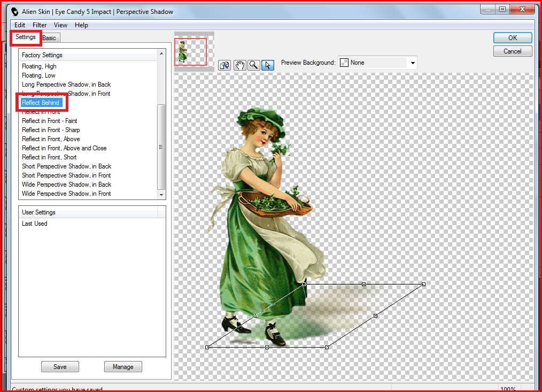Open the Preview Background dropdown

click(x=413, y=63)
